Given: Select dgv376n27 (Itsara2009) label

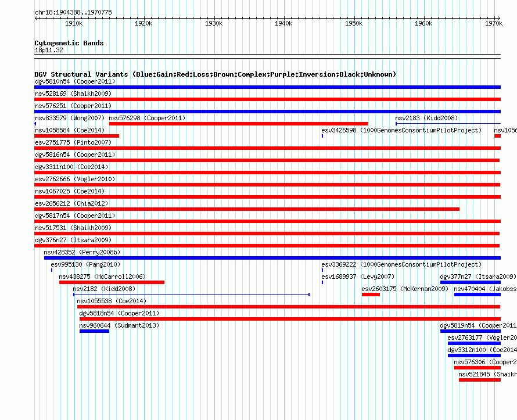Looking at the screenshot, I should (73, 240).
